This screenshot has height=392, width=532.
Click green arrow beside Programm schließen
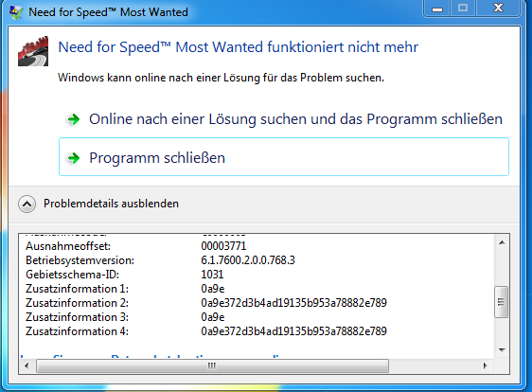click(x=73, y=158)
